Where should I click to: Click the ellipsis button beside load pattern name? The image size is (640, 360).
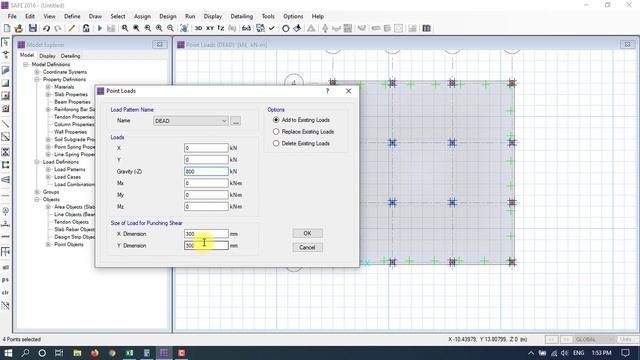(236, 121)
